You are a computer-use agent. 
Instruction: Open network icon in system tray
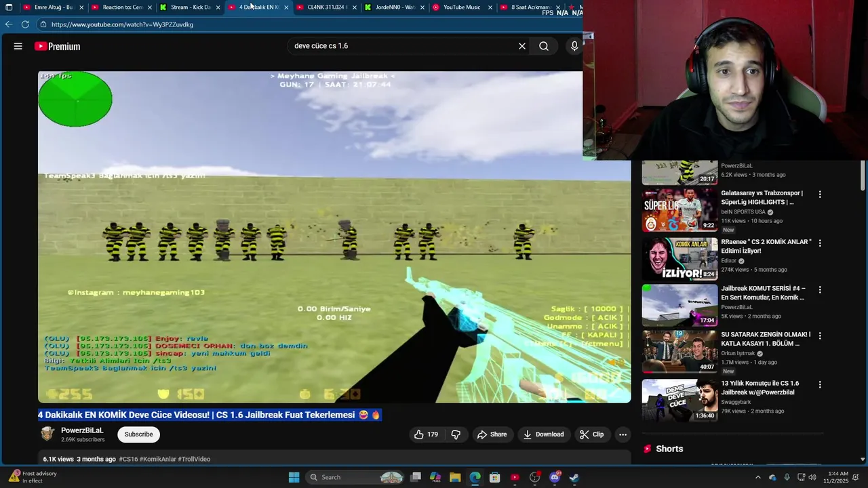tap(801, 477)
